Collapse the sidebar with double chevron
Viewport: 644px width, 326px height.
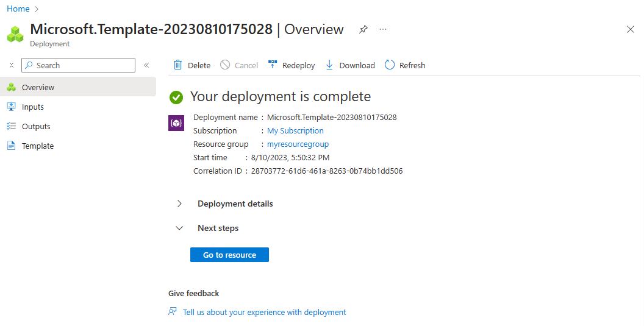(x=146, y=65)
